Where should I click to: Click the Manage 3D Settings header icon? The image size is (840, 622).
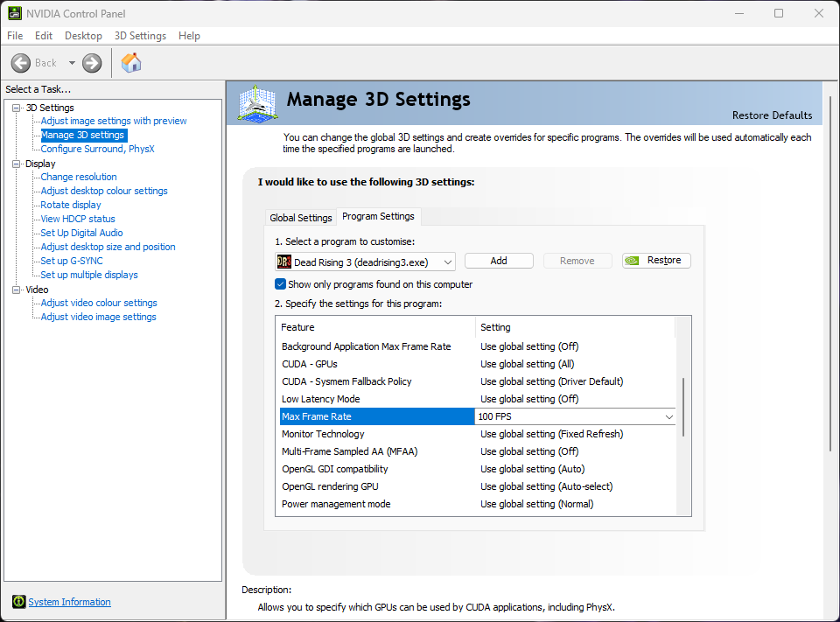[x=257, y=104]
